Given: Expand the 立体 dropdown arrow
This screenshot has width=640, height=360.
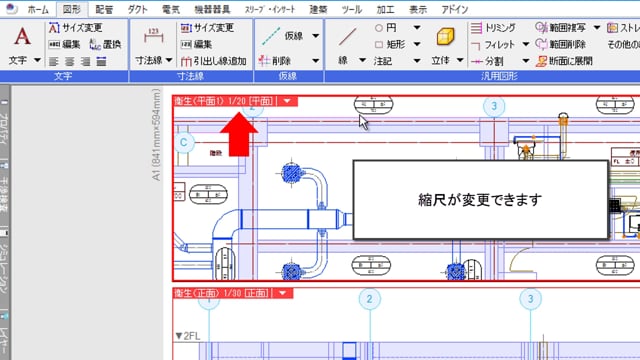Looking at the screenshot, I should click(x=460, y=60).
